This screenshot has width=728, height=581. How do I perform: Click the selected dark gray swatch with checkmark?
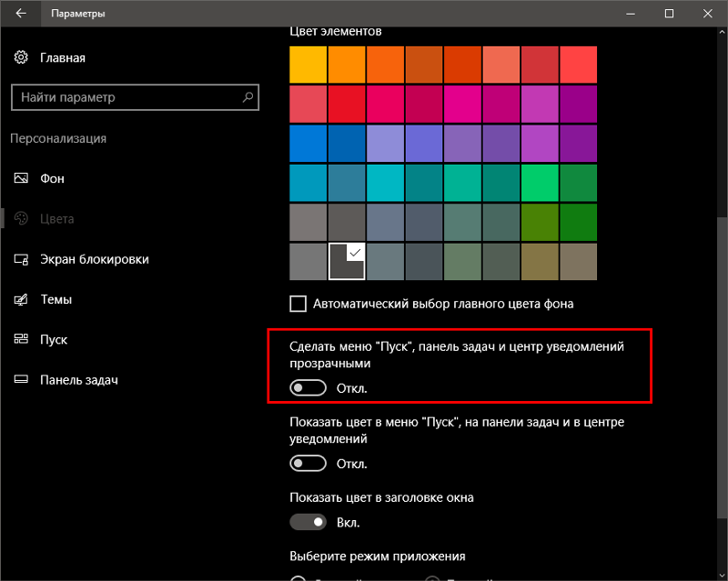click(347, 261)
